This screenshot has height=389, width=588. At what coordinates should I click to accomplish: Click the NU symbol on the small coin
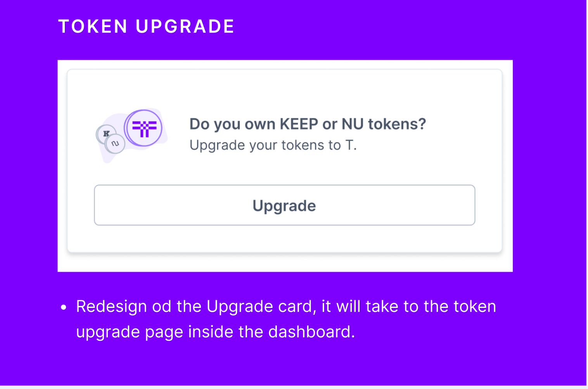point(114,144)
